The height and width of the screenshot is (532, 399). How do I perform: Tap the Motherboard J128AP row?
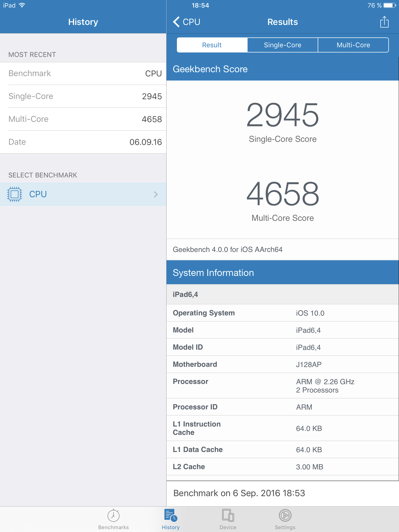[283, 364]
